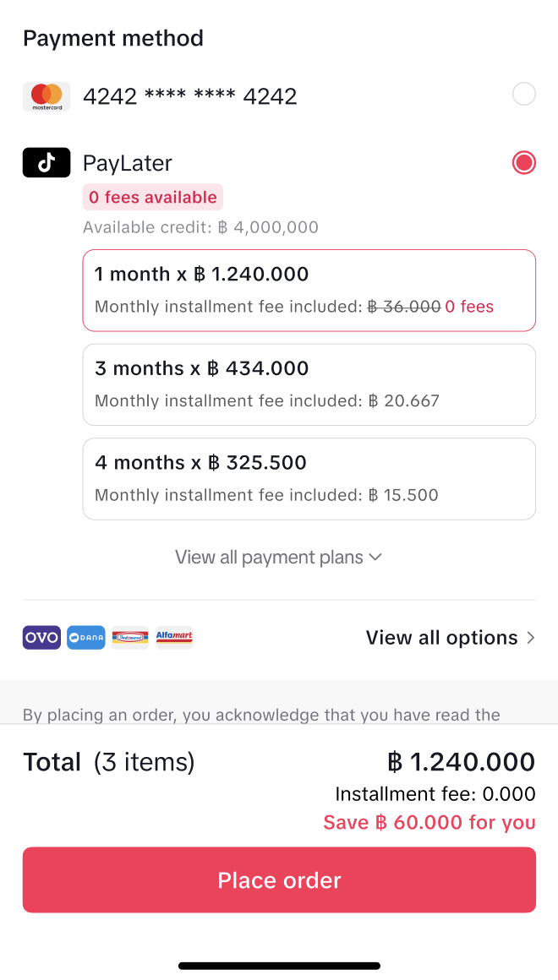Tap the Alfamart payment icon

coord(174,638)
